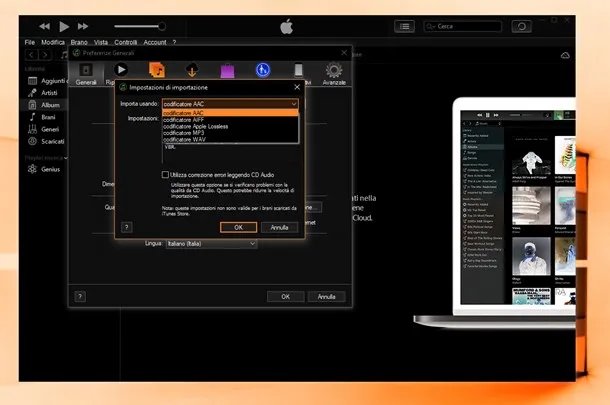Click the Cerca search field
Viewport: 610px width, 405px height.
463,26
